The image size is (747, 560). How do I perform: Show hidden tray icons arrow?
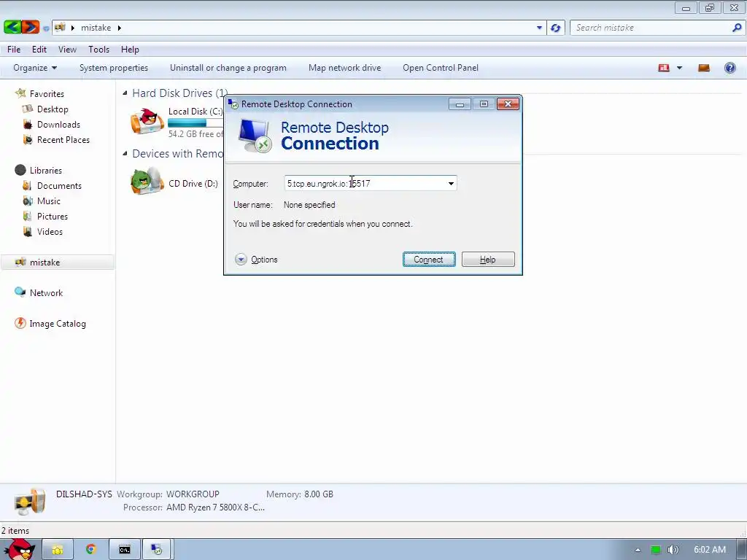(638, 550)
